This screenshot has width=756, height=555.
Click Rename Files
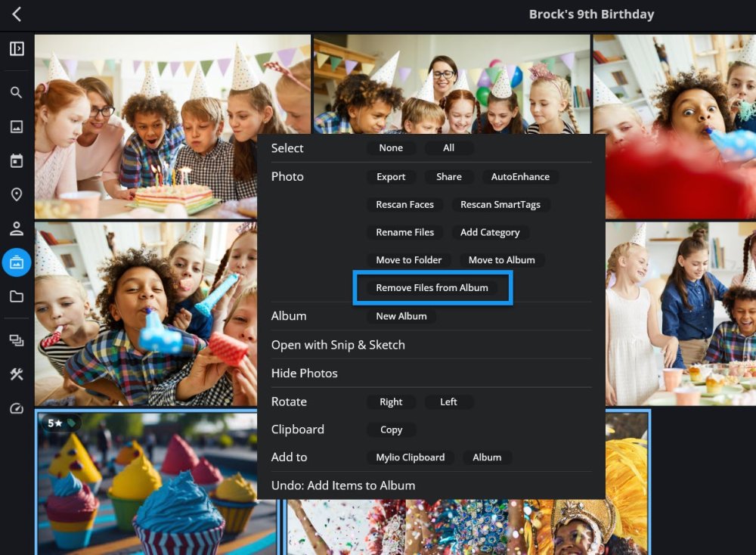pyautogui.click(x=404, y=232)
